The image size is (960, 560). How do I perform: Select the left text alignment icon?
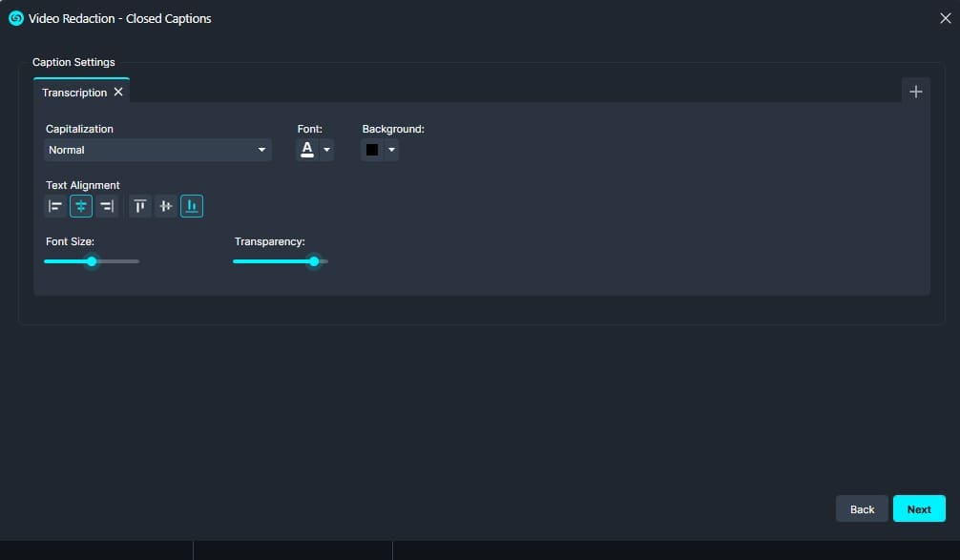click(x=54, y=205)
